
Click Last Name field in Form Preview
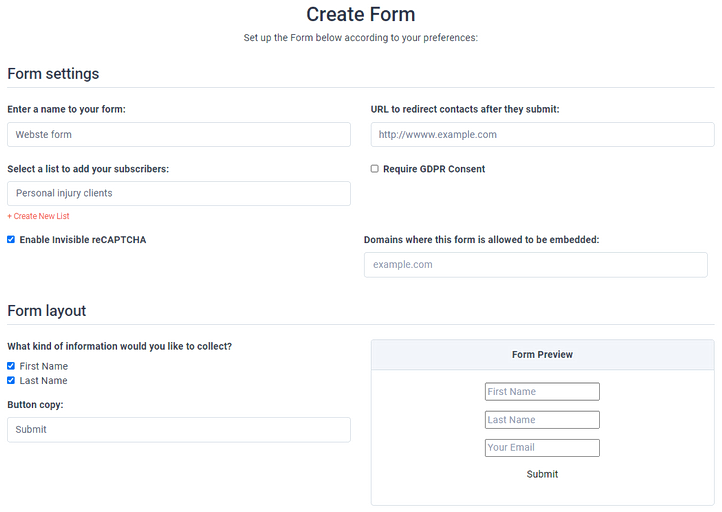click(542, 420)
